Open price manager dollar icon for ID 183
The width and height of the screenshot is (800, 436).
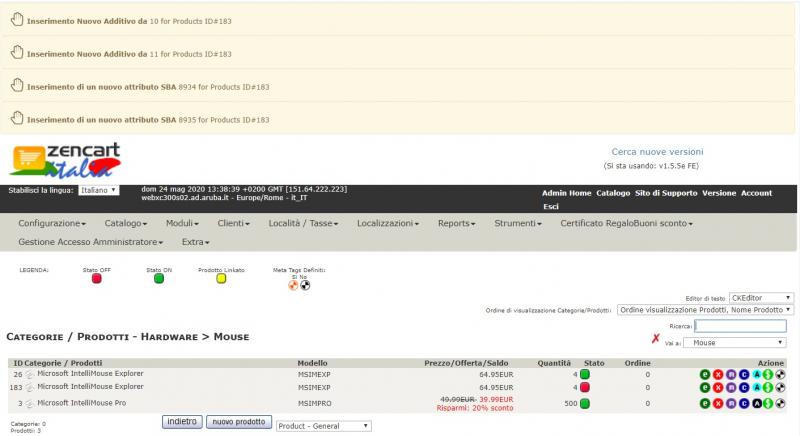click(767, 388)
